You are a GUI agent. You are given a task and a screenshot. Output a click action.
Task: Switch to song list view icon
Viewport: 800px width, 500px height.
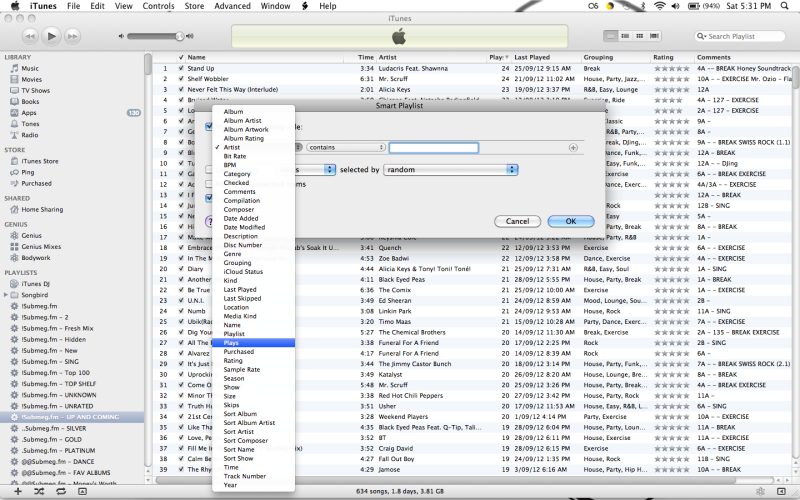pyautogui.click(x=610, y=36)
